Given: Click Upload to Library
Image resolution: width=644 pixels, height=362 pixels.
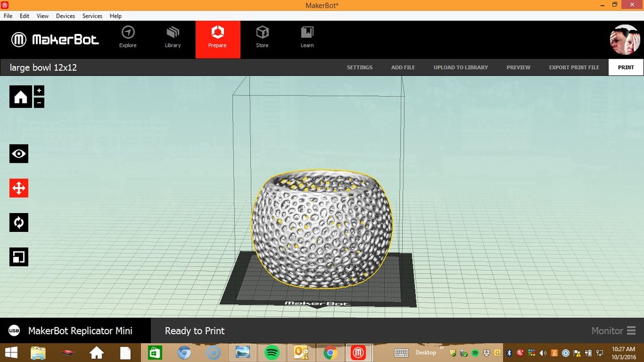Looking at the screenshot, I should [460, 67].
